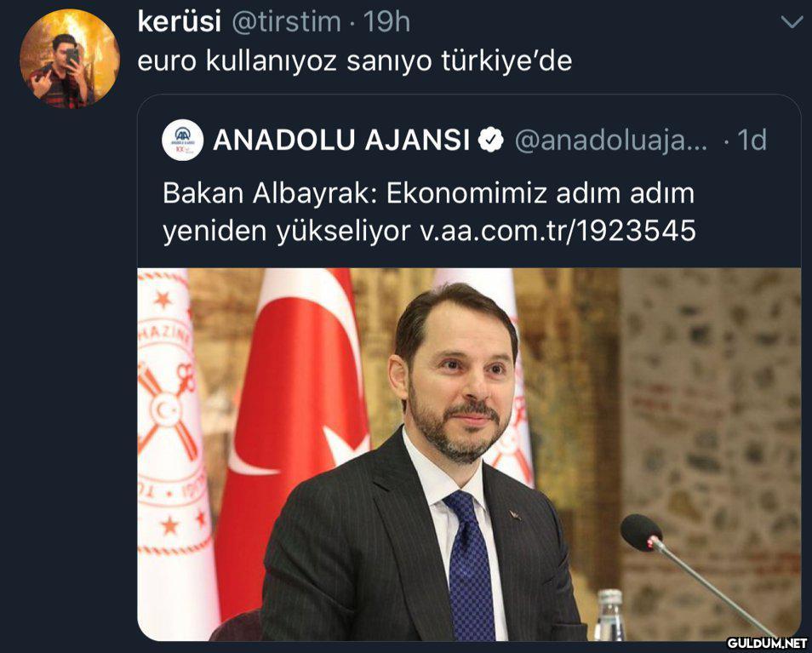Open the 19h tweet timestamp

tap(386, 22)
